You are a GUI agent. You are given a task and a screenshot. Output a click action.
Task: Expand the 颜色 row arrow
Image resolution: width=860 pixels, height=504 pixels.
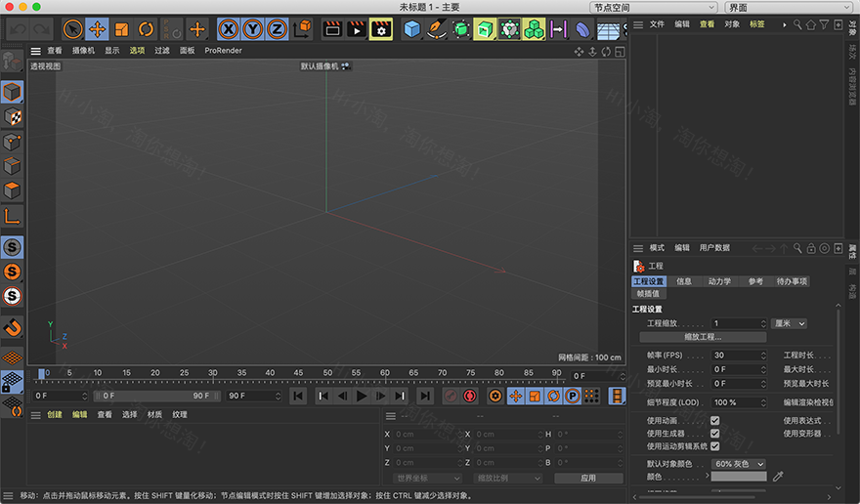708,476
